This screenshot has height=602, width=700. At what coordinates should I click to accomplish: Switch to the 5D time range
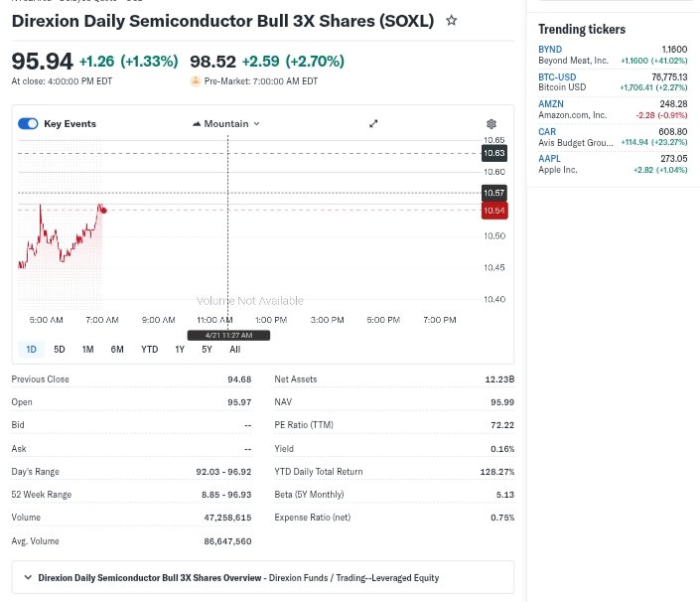pos(60,349)
